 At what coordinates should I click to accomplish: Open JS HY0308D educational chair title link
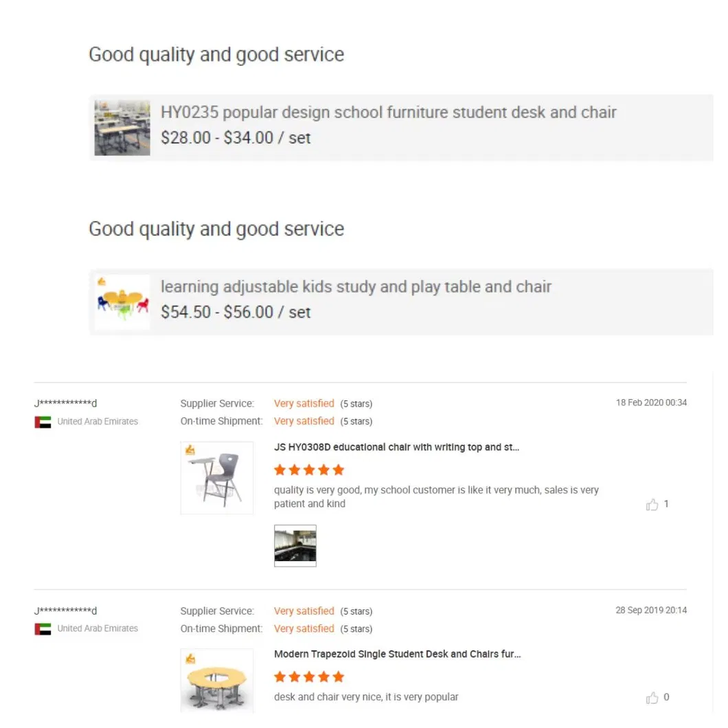coord(396,447)
